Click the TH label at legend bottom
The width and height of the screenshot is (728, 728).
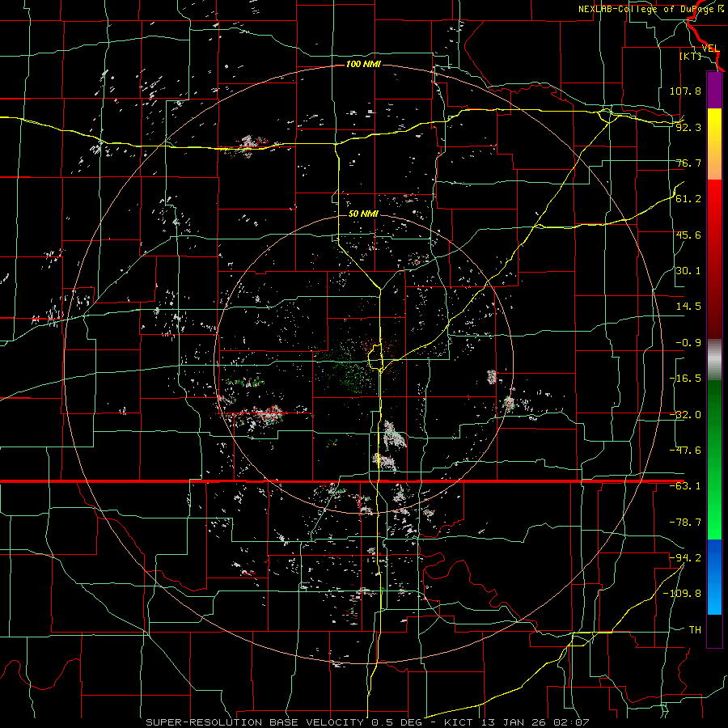tap(695, 630)
